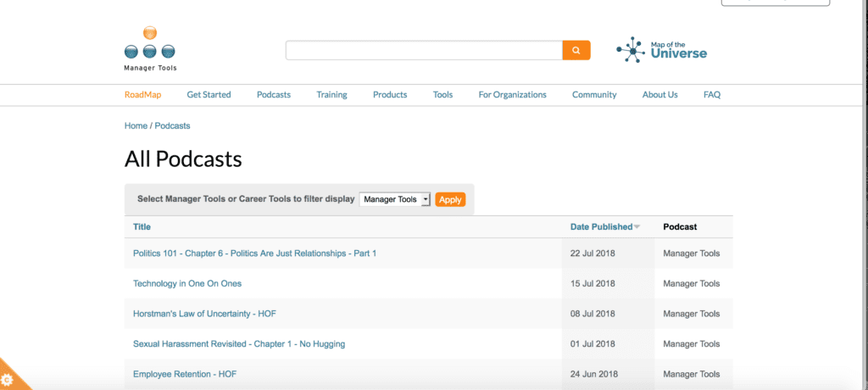Viewport: 868px width, 390px height.
Task: Click the Podcast column header text
Action: (x=680, y=226)
